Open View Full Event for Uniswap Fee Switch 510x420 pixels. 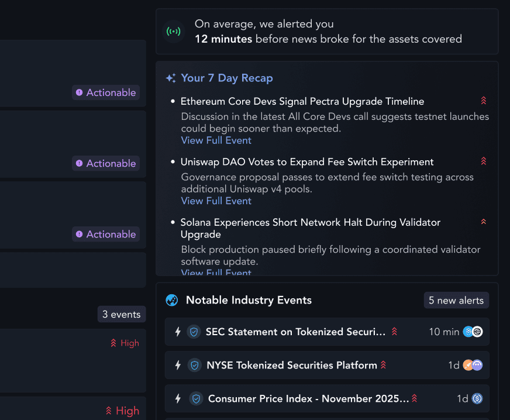click(x=216, y=201)
